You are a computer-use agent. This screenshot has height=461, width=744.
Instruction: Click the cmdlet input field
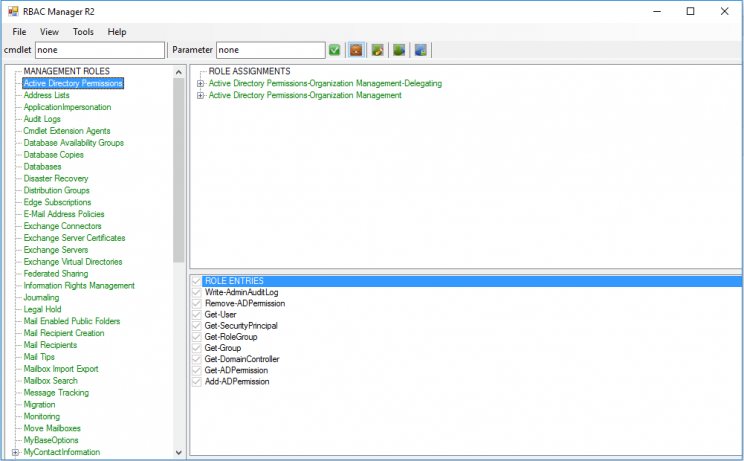coord(99,50)
